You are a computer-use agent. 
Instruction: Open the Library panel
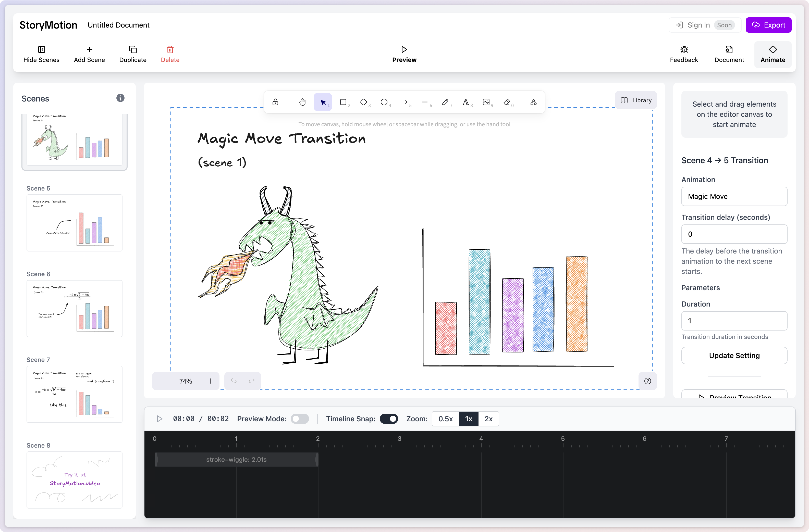tap(636, 100)
